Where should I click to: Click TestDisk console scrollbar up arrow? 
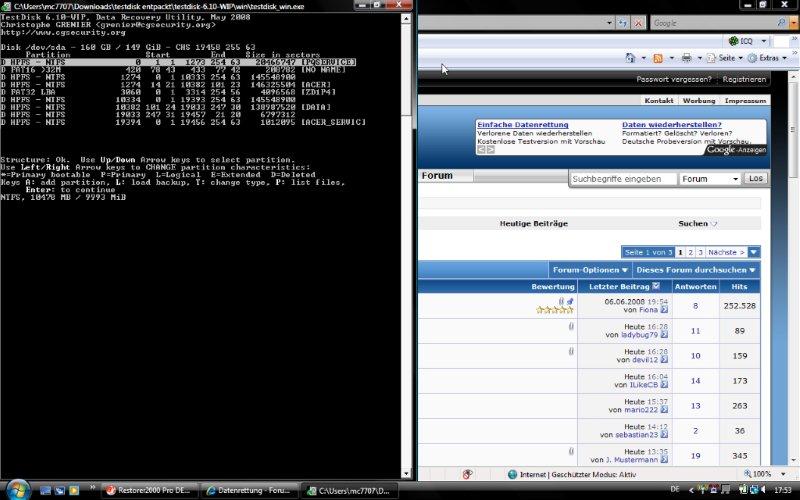pos(406,19)
